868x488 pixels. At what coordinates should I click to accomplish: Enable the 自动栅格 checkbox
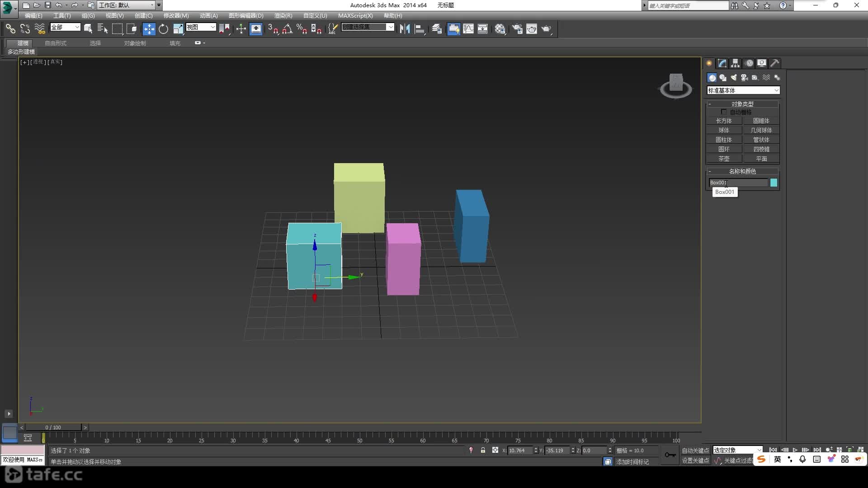point(724,112)
